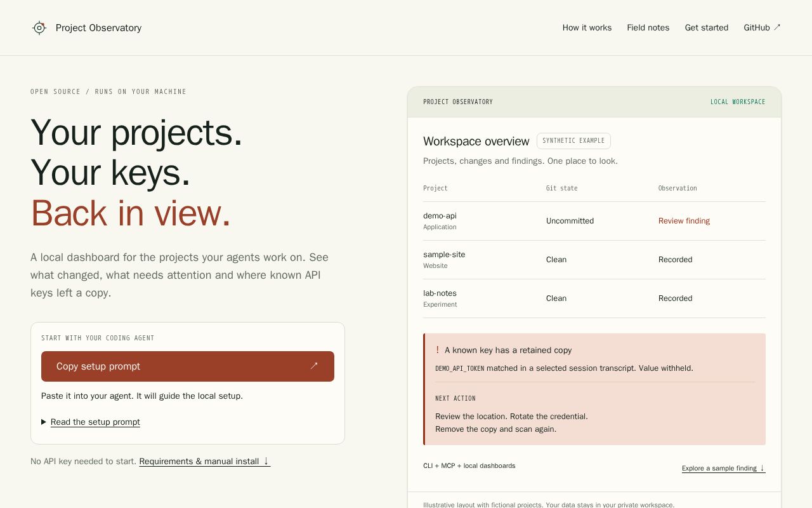Open the GitHub external link
Image resolution: width=812 pixels, height=508 pixels.
coord(762,28)
